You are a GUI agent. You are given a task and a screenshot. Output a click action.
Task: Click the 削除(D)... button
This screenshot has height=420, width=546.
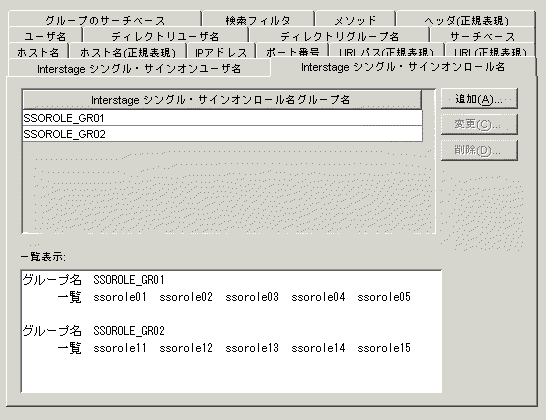pos(479,150)
